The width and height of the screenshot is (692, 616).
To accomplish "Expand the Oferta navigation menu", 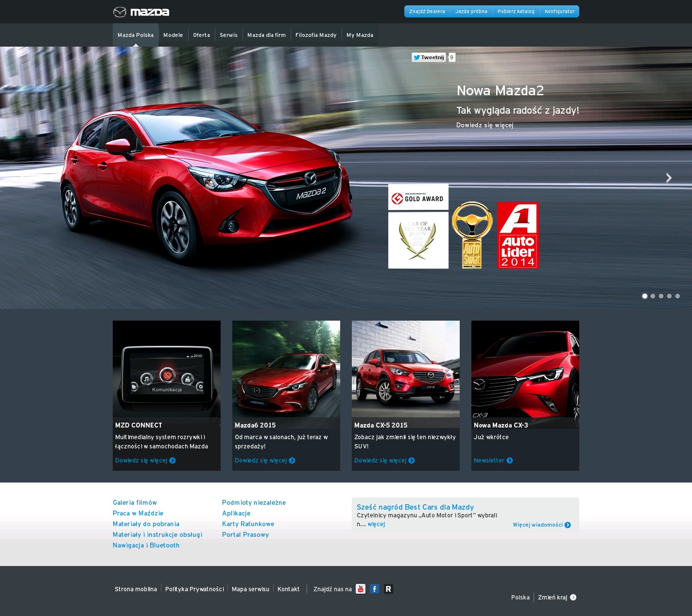I will [x=201, y=35].
